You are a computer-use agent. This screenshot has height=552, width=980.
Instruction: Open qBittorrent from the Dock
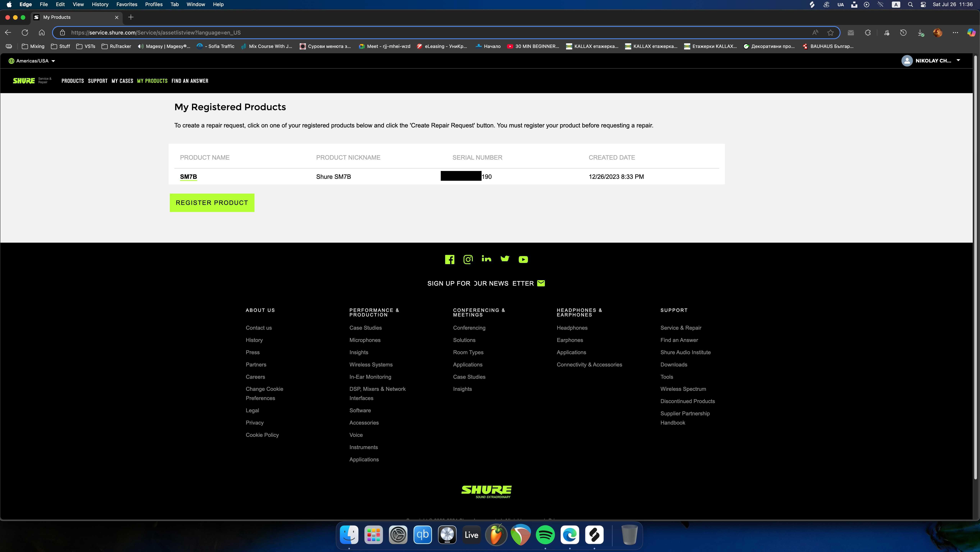422,535
